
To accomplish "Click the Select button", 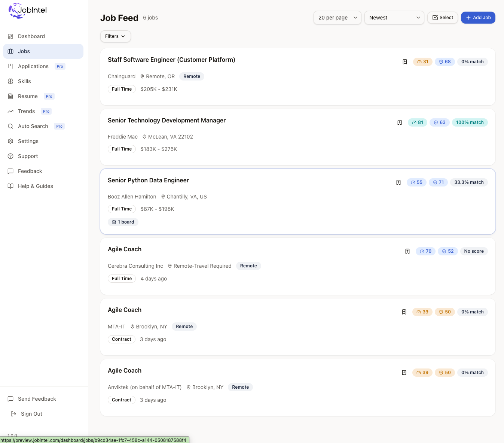I will 443,18.
